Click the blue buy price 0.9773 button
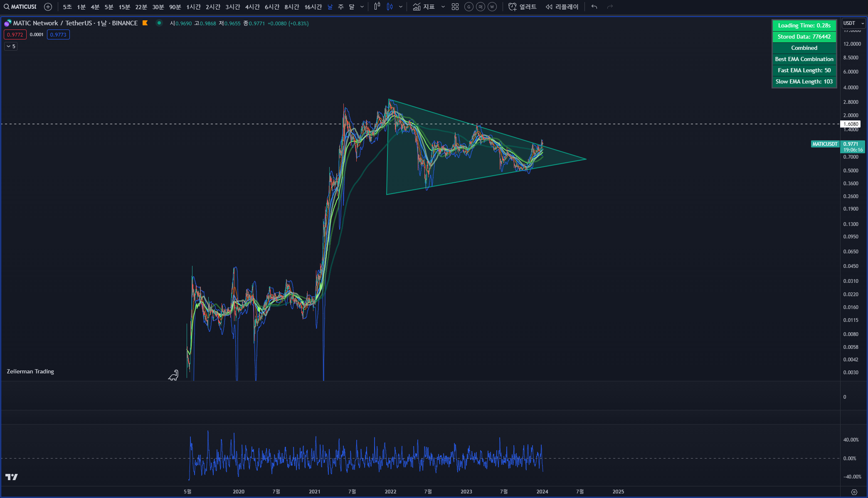Image resolution: width=868 pixels, height=498 pixels. 58,35
